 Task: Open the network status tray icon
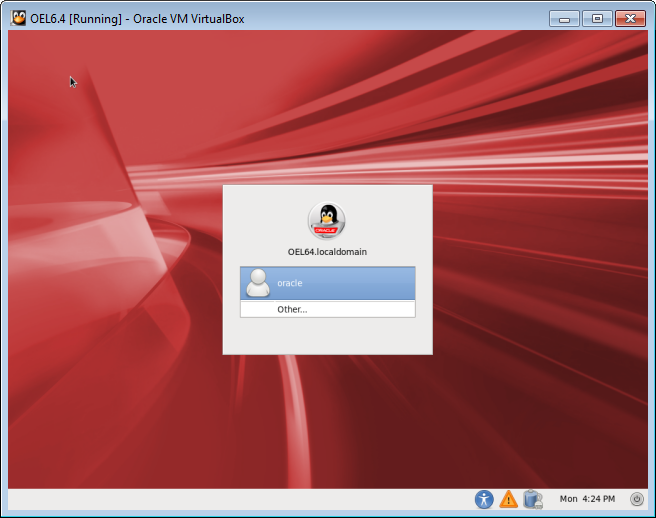[x=533, y=499]
